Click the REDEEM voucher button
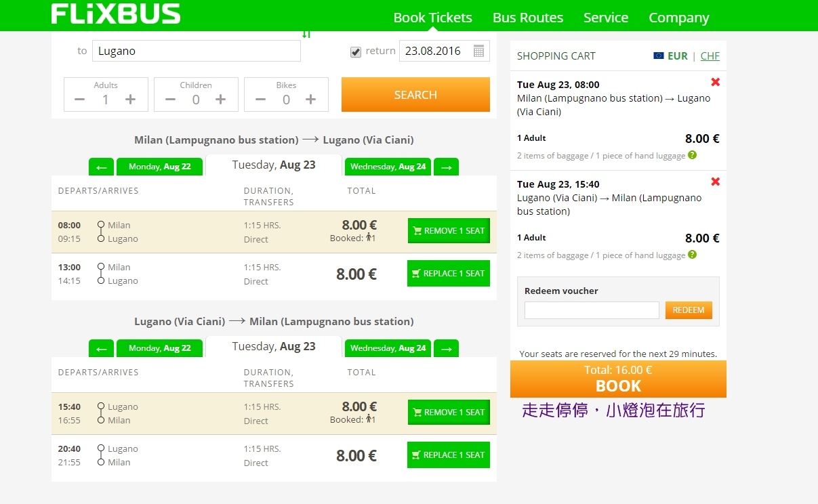This screenshot has height=504, width=818. click(x=689, y=310)
